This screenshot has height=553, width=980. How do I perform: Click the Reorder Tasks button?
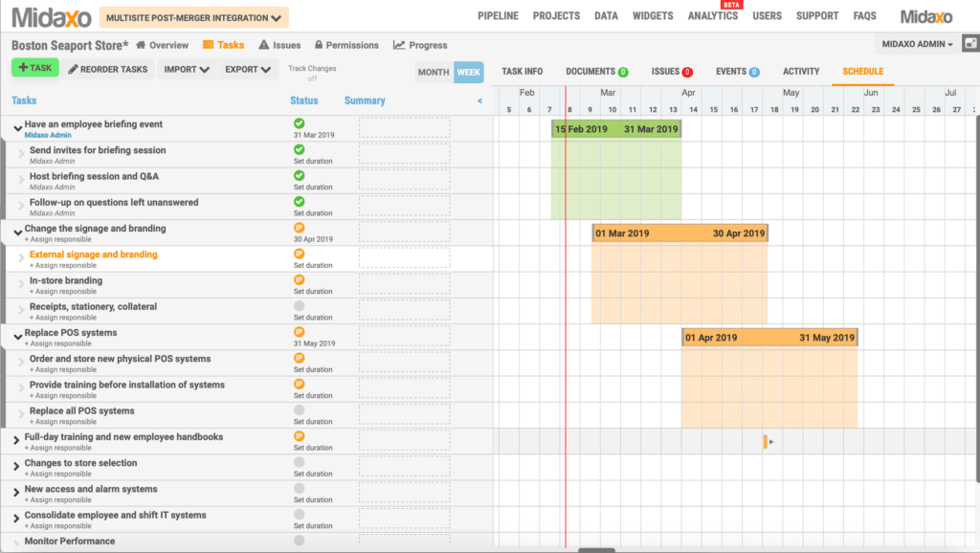coord(107,69)
